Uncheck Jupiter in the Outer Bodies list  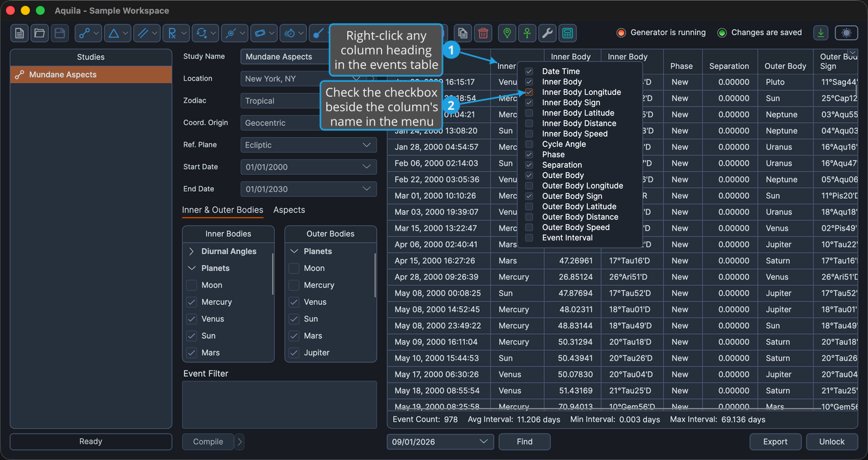[294, 353]
